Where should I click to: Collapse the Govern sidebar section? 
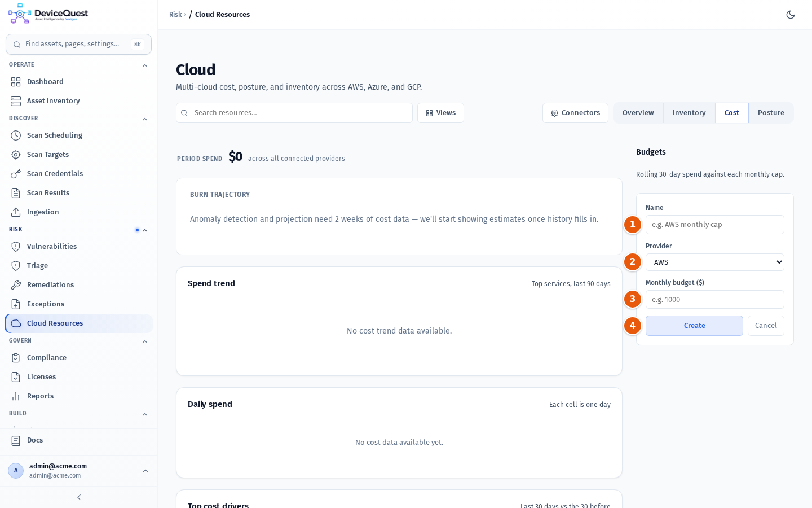145,341
